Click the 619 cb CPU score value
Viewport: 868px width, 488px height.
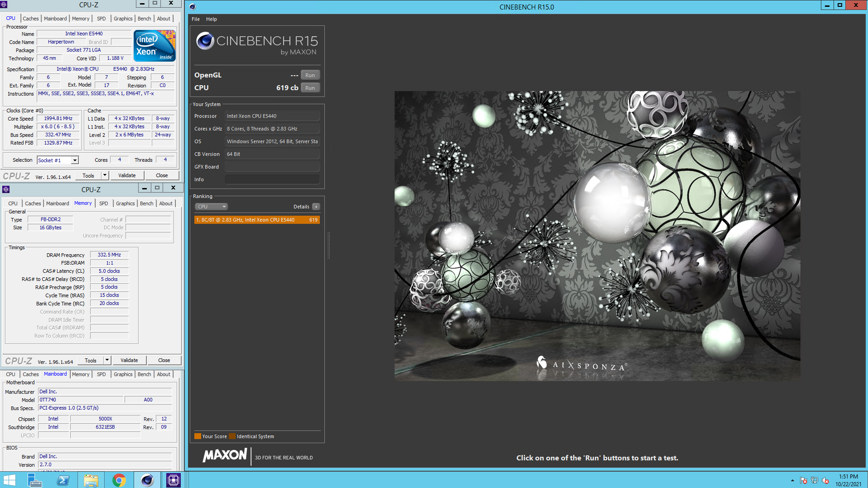coord(287,88)
